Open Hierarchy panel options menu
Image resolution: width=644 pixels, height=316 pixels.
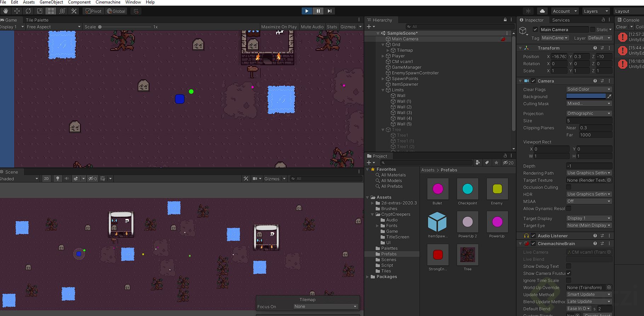click(511, 20)
